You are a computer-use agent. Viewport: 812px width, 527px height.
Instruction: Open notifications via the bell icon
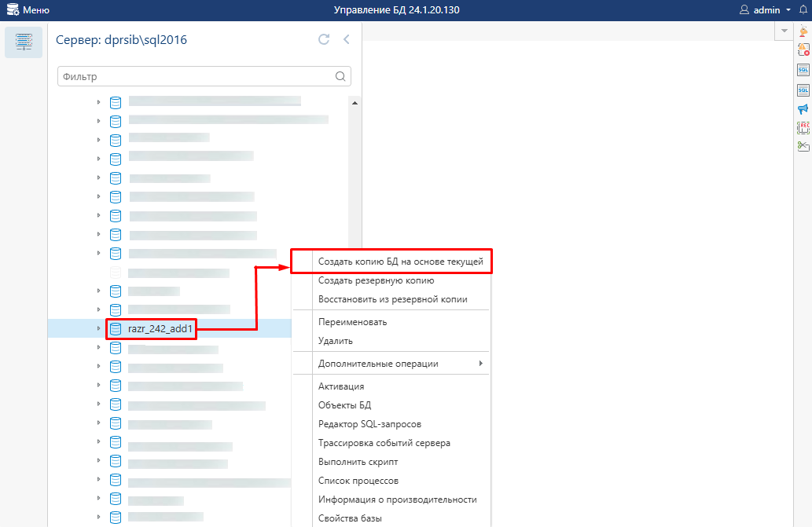[x=803, y=10]
